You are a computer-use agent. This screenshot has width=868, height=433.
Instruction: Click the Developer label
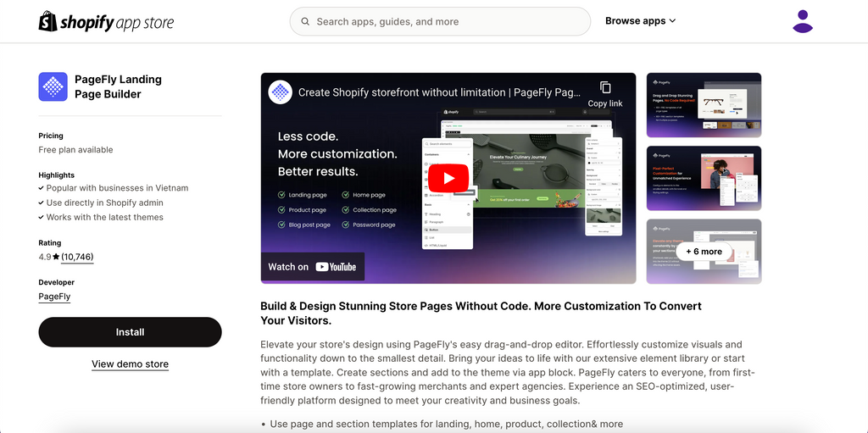(x=57, y=282)
